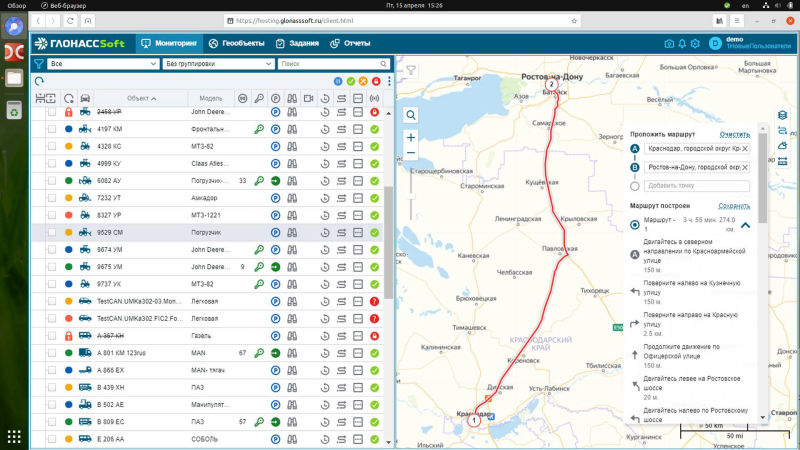Open settings gear in top bar
The image size is (800, 450).
(695, 43)
